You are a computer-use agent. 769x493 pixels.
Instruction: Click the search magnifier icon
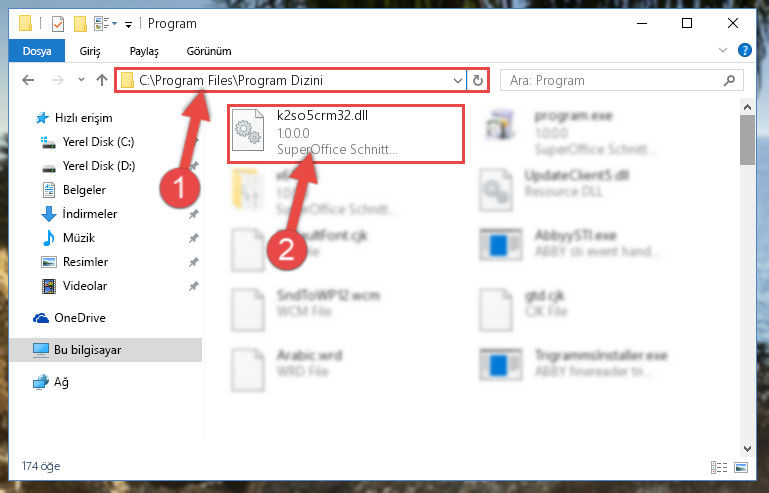tap(729, 80)
